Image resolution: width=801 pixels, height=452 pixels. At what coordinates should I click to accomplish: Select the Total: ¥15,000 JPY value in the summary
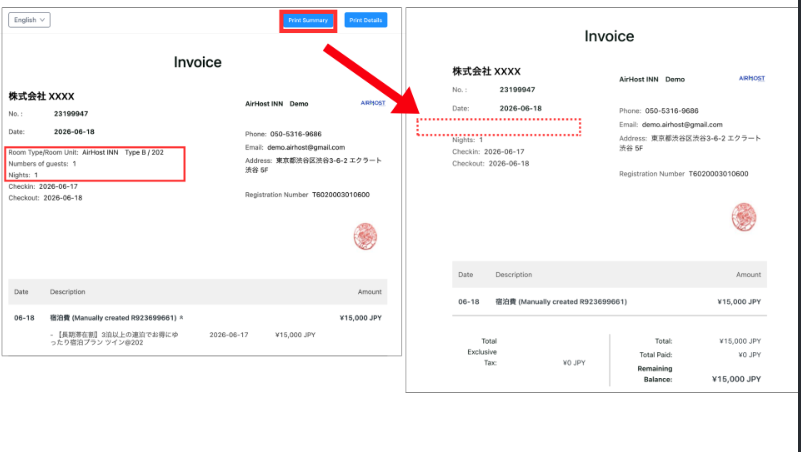pyautogui.click(x=740, y=341)
